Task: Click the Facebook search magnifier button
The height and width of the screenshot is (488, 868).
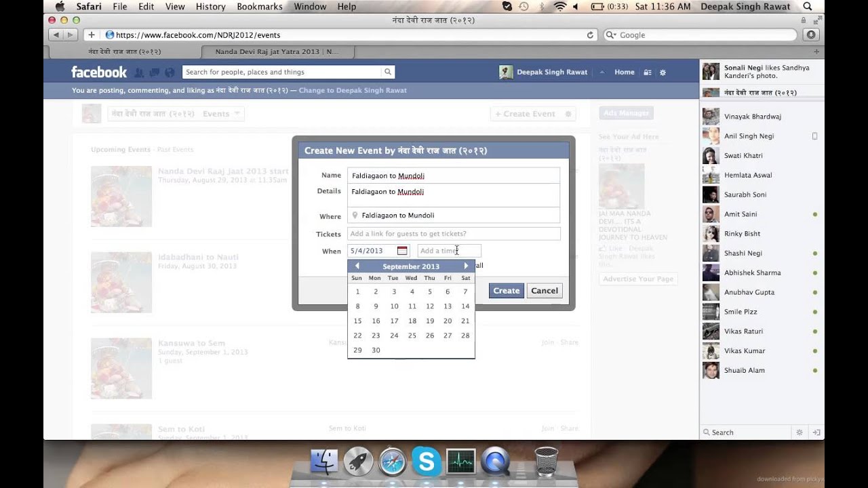Action: (x=388, y=72)
